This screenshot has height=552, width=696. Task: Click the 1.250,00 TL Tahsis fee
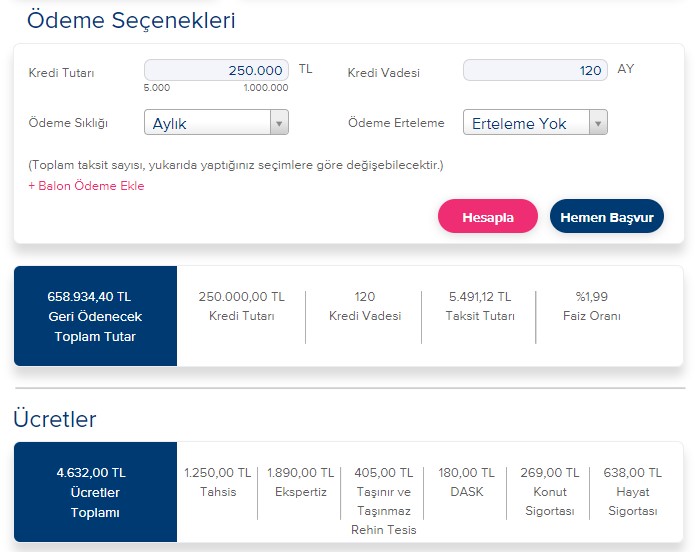pos(218,482)
